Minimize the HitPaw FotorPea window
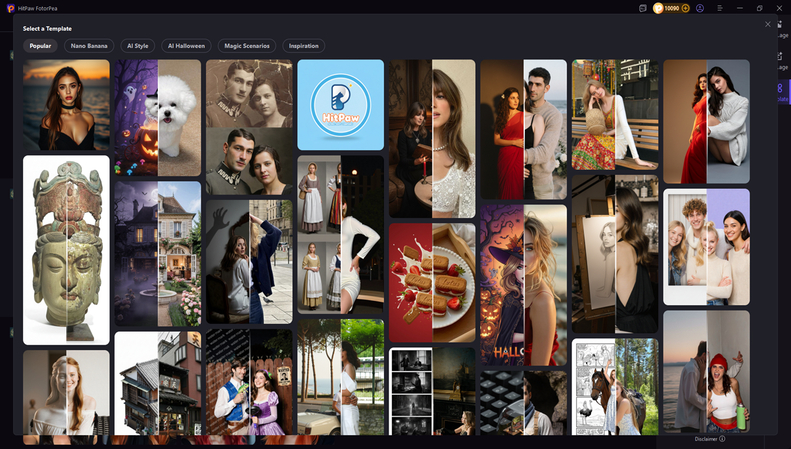 (x=740, y=8)
